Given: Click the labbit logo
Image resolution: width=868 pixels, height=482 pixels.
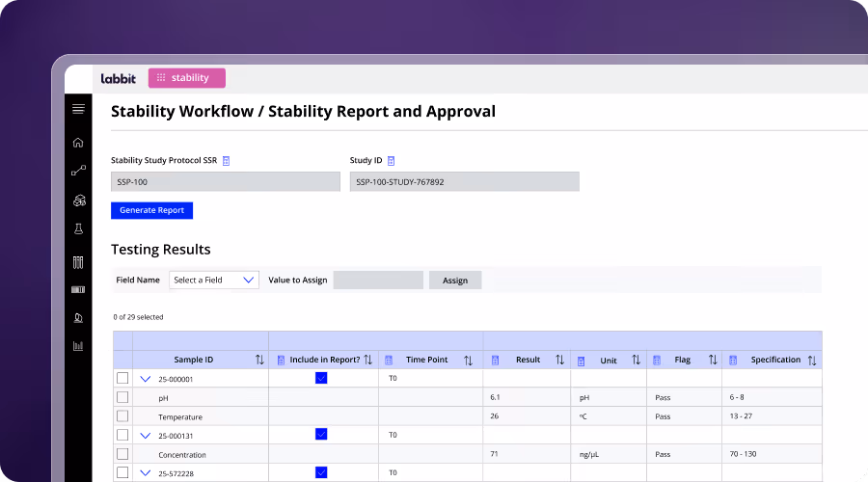Looking at the screenshot, I should coord(118,79).
